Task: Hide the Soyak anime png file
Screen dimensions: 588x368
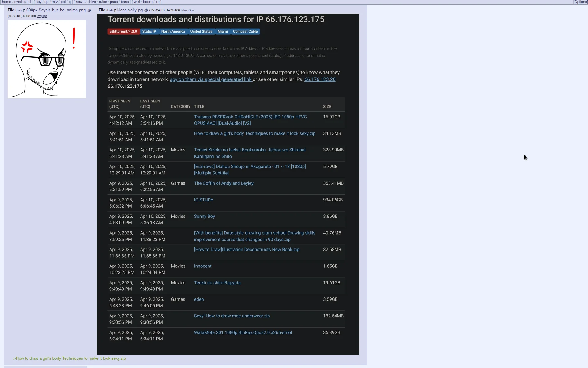Action: pyautogui.click(x=20, y=10)
